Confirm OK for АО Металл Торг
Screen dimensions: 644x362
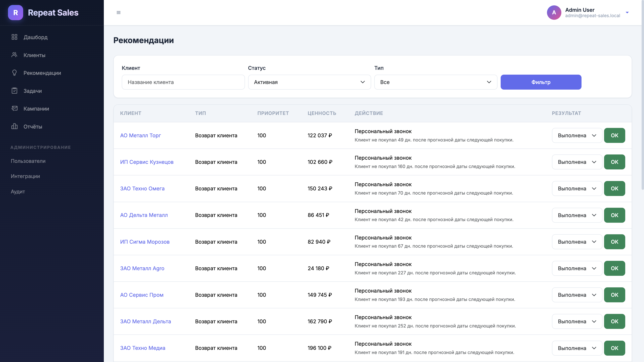click(x=614, y=136)
